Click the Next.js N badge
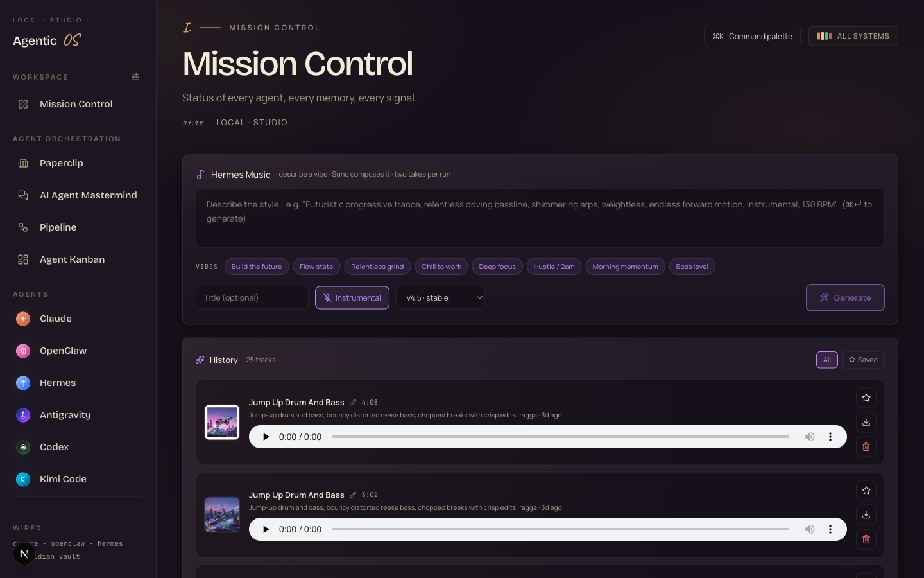The height and width of the screenshot is (578, 924). click(24, 554)
